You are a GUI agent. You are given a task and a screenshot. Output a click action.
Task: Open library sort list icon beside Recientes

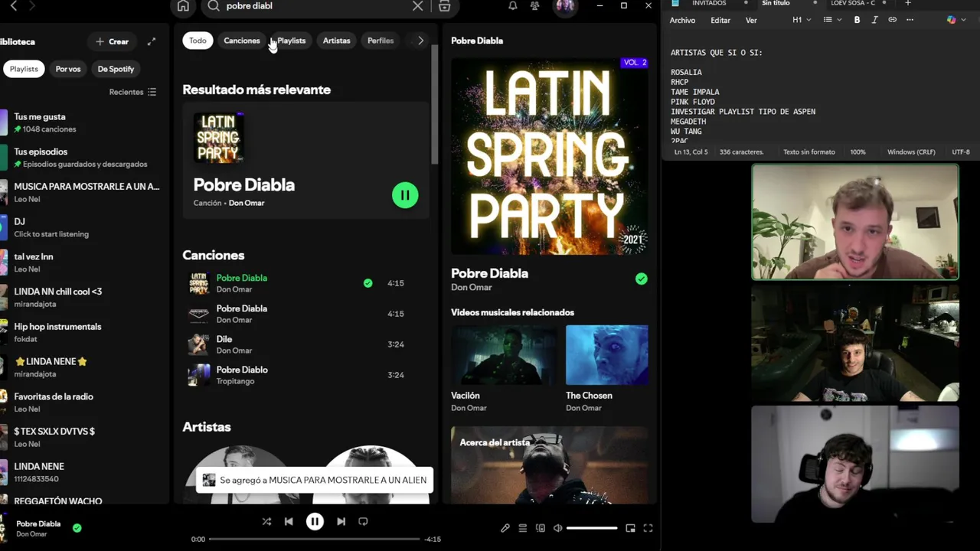[x=152, y=92]
